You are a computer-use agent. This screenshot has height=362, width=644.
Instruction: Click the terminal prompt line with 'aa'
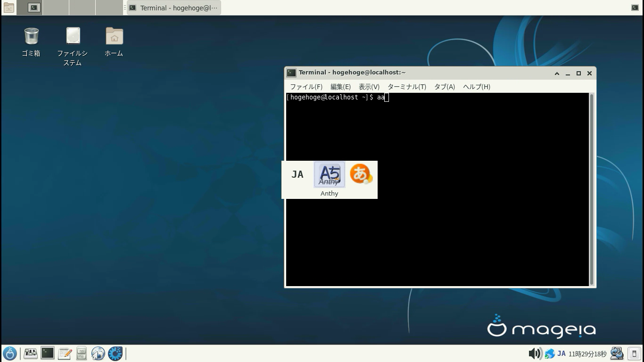pyautogui.click(x=338, y=97)
